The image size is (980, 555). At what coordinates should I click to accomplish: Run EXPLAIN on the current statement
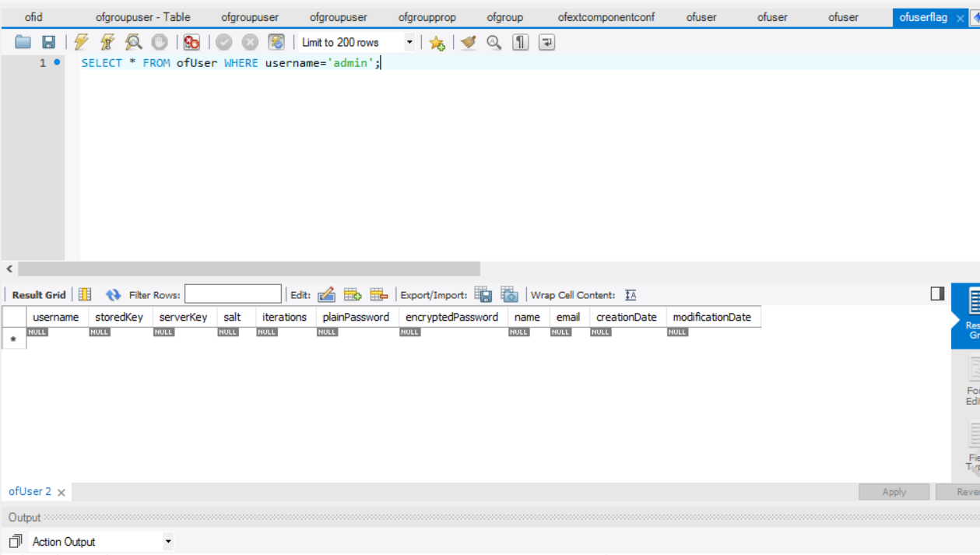133,42
